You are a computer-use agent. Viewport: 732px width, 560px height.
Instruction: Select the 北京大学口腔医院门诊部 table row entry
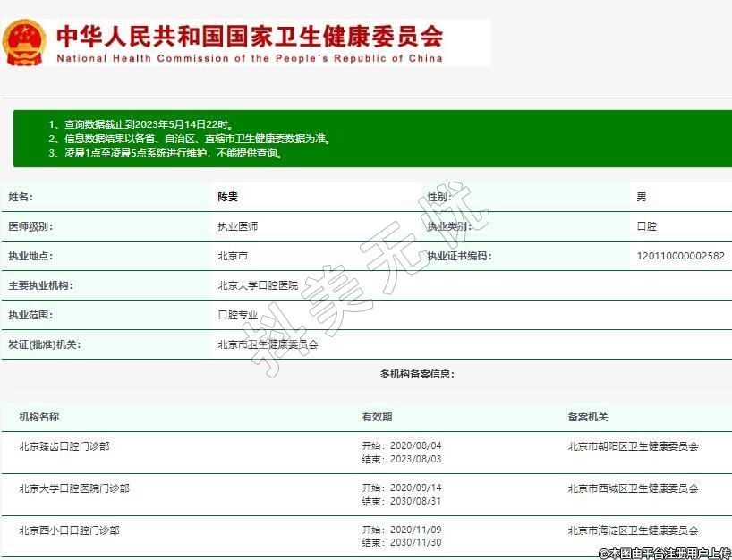tap(74, 488)
